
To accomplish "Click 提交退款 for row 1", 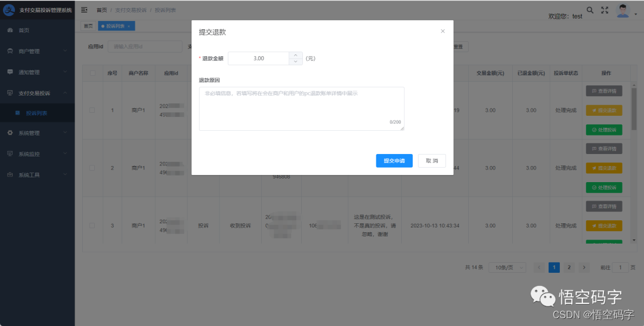I will coord(604,110).
